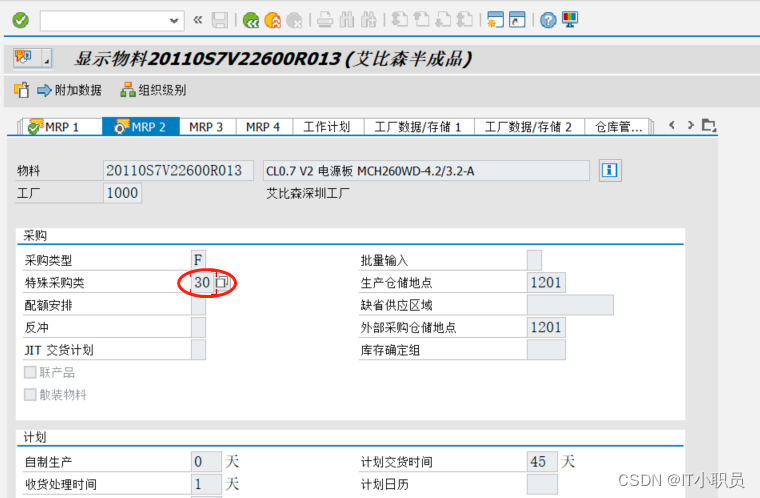Viewport: 760px width, 498px height.
Task: Click the blue info icon beside description
Action: click(610, 171)
